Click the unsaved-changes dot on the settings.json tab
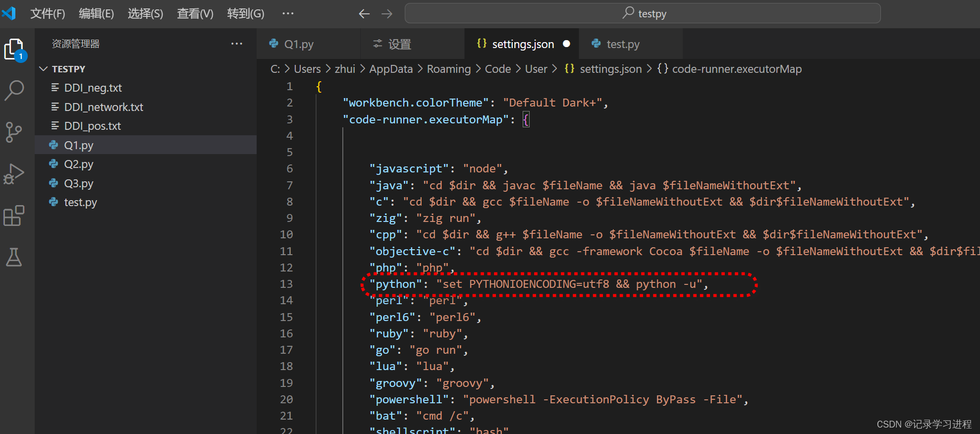 pos(566,44)
